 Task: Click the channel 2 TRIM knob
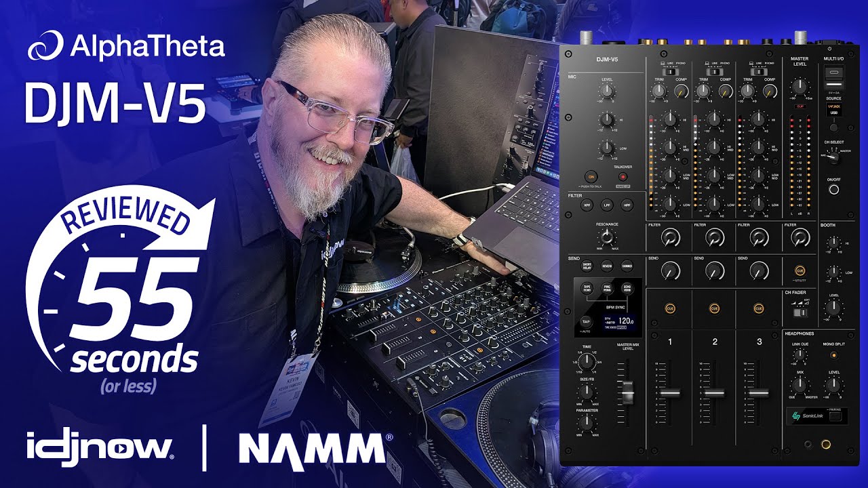coord(703,91)
